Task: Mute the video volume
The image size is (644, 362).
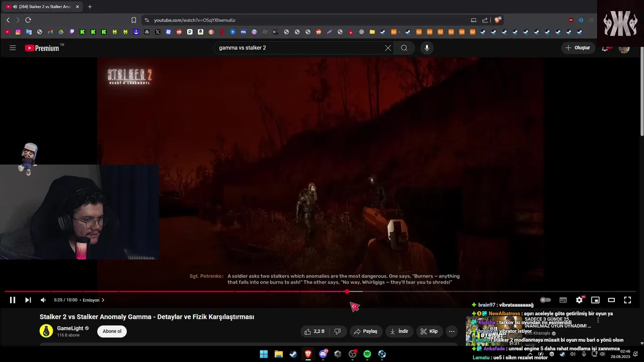Action: [43, 300]
